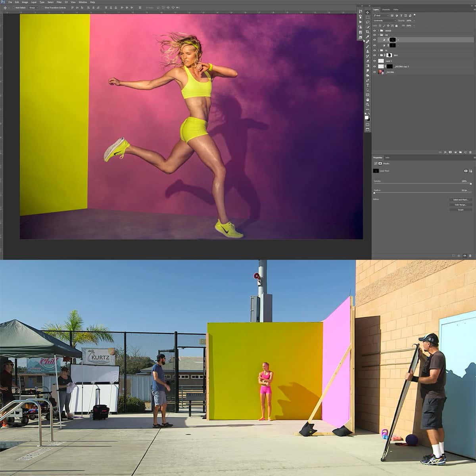Select the Lasso tool

click(x=367, y=22)
